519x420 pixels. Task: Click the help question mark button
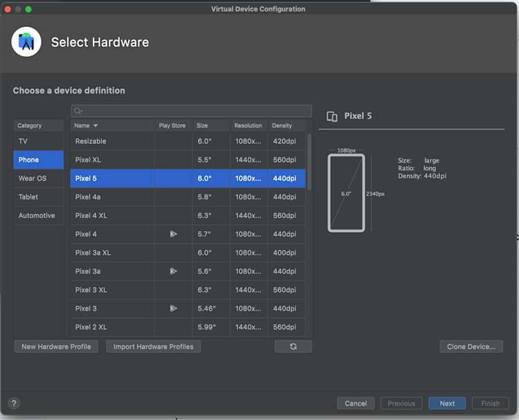[14, 403]
